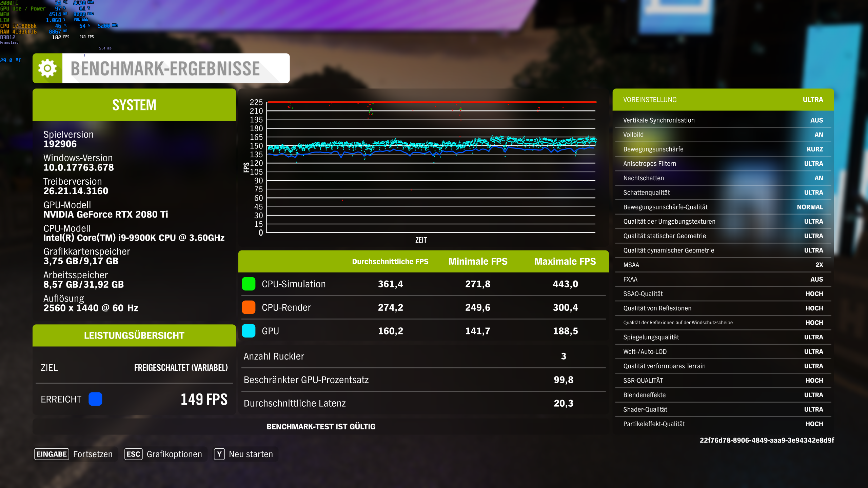Screen dimensions: 868x488
Task: Click the LEISTUNGSÜBERSICHT panel header
Action: [x=134, y=335]
